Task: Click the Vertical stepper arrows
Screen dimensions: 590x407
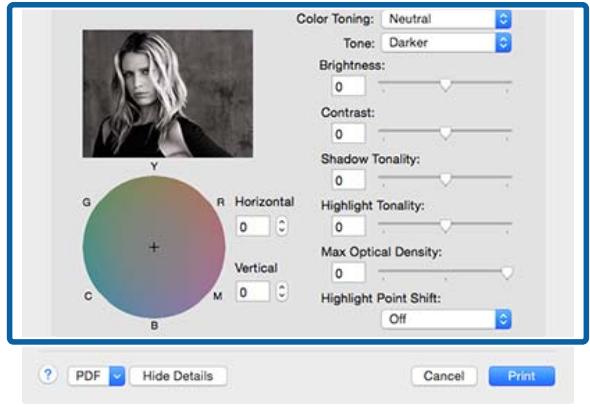Action: tap(281, 292)
